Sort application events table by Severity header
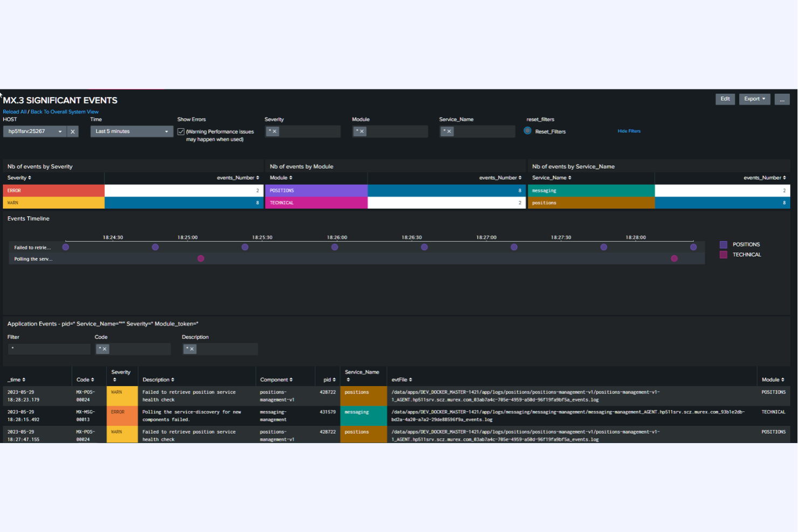Screen dimensions: 798x532 pos(121,376)
